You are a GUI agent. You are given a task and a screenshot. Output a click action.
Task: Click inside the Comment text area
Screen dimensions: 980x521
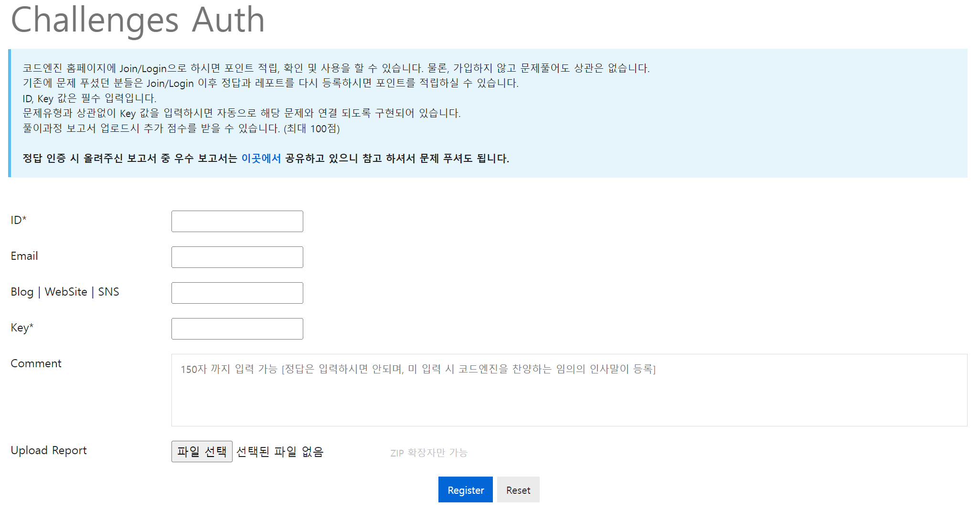click(569, 390)
